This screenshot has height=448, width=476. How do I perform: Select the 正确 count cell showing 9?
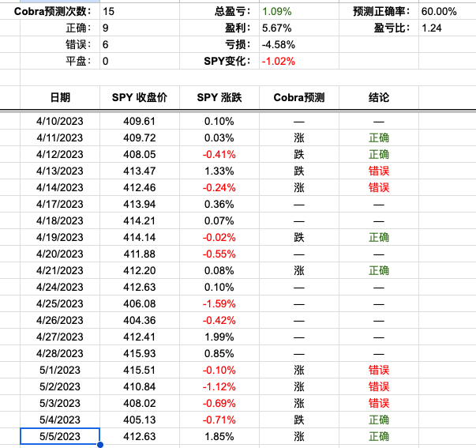tap(140, 28)
